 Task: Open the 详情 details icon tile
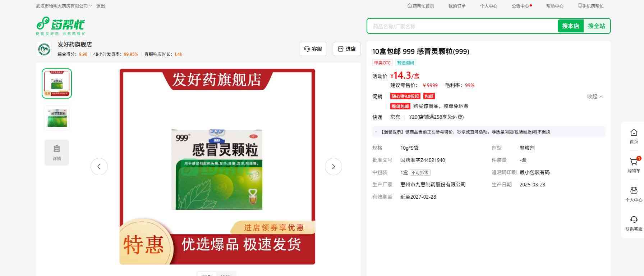point(57,153)
